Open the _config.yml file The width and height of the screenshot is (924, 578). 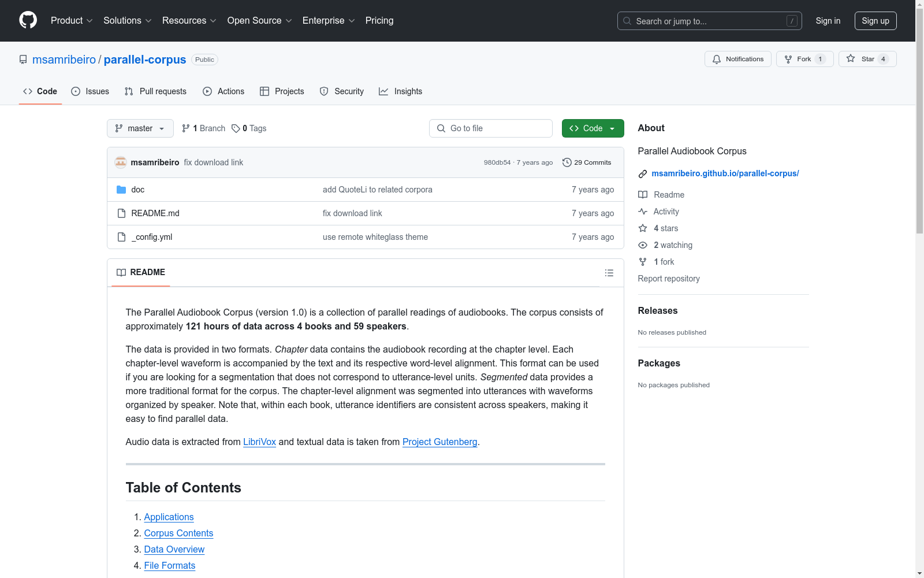[152, 237]
